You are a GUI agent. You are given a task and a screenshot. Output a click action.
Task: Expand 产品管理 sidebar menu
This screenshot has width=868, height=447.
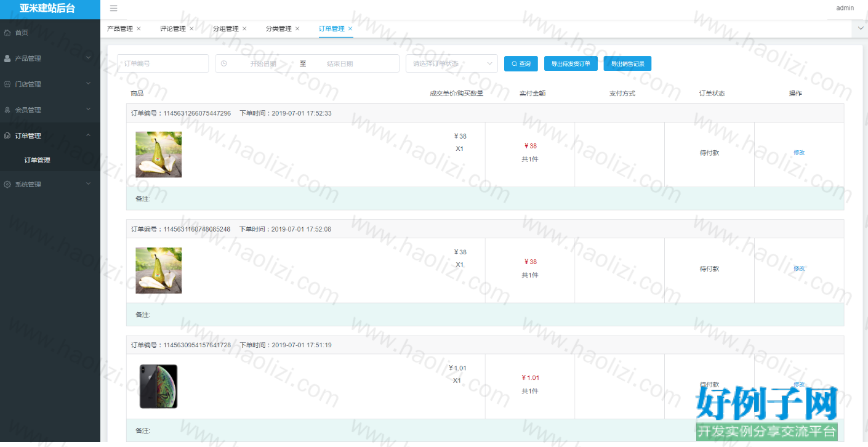[50, 58]
